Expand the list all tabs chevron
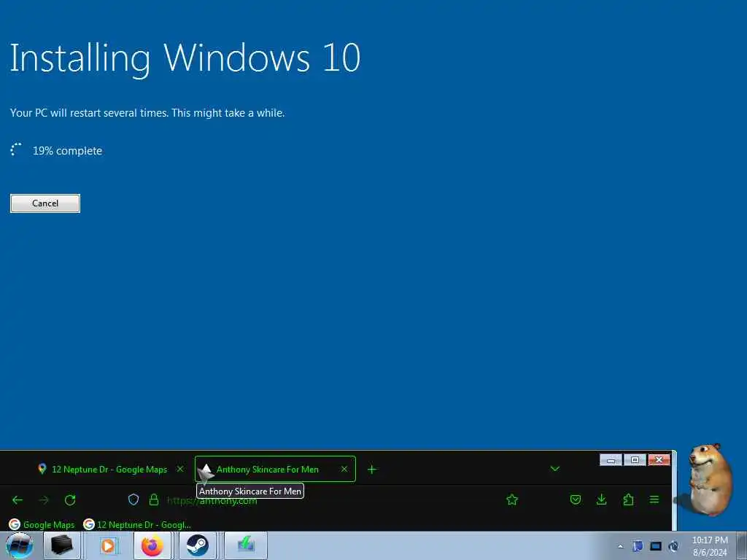Image resolution: width=747 pixels, height=560 pixels. click(554, 469)
